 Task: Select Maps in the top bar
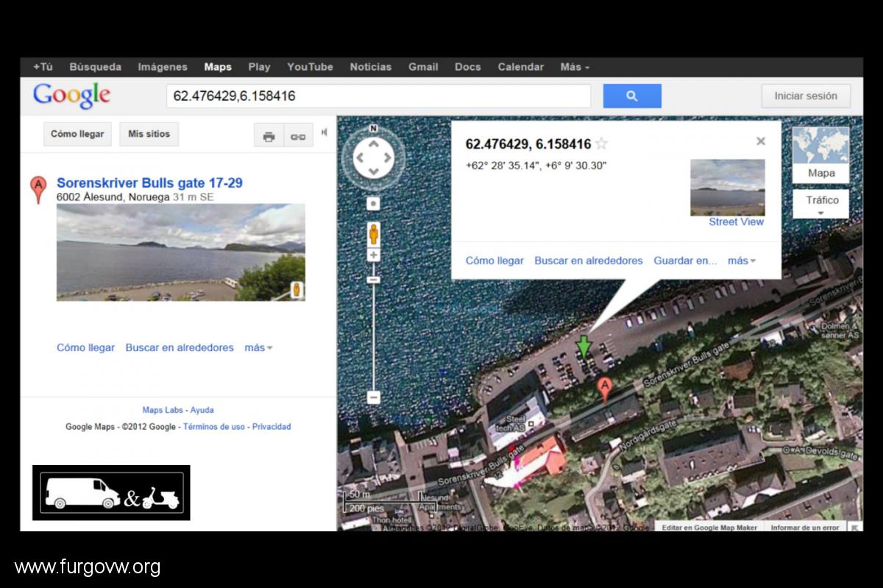pos(218,67)
